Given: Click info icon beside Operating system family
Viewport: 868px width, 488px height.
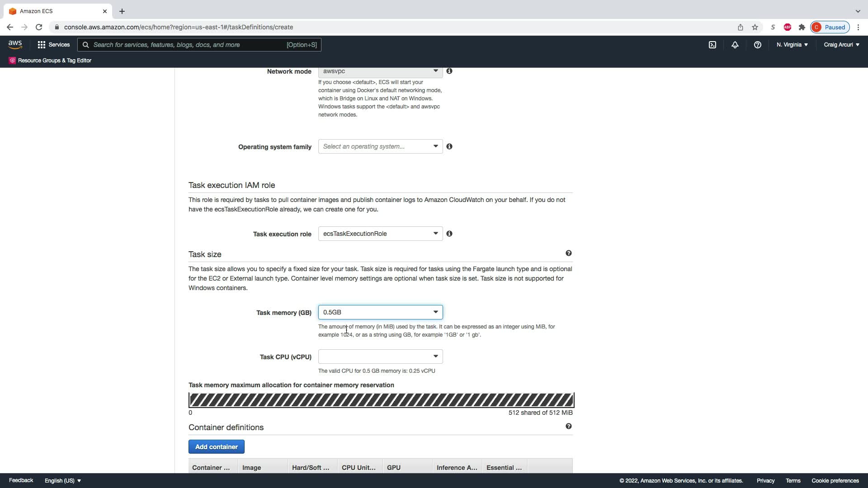Looking at the screenshot, I should (449, 146).
